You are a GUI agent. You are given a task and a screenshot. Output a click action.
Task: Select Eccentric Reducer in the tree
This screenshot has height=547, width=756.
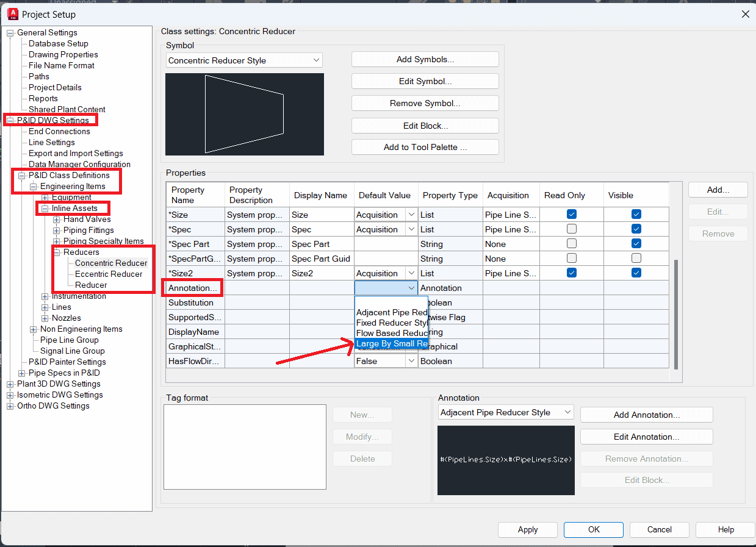[109, 274]
